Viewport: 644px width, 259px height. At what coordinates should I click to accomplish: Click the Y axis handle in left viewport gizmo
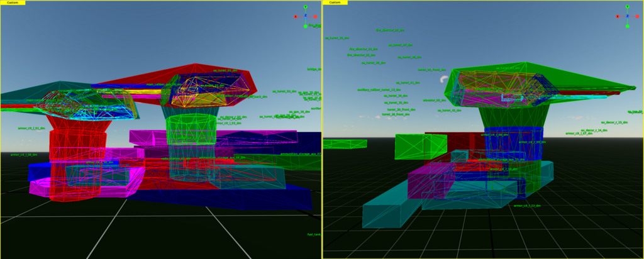coord(305,7)
